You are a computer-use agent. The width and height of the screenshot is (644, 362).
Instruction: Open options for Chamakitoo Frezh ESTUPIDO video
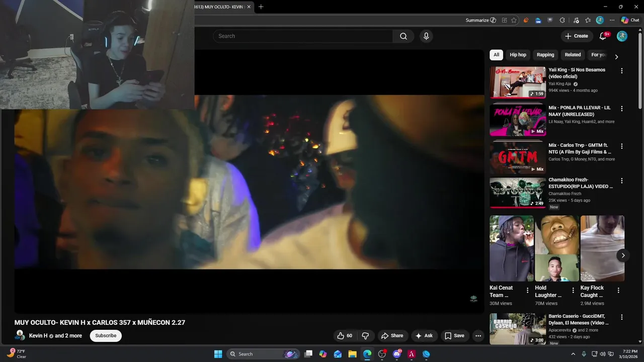coord(621,180)
